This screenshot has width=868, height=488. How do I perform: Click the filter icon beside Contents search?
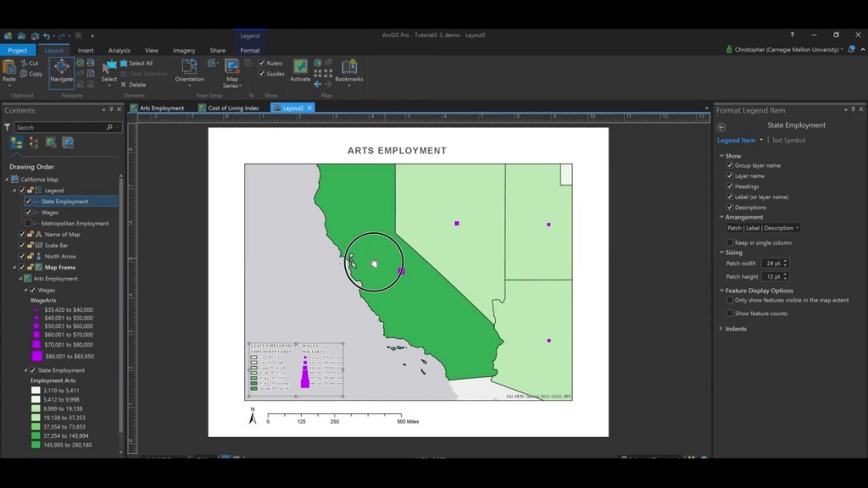tap(8, 127)
